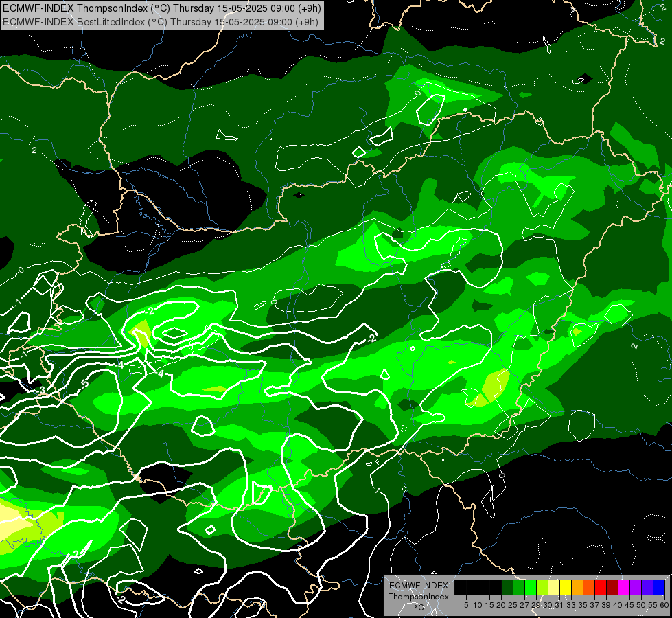Click the blue 55–60 legend swatch
Screen dimensions: 672x618
tap(659, 587)
